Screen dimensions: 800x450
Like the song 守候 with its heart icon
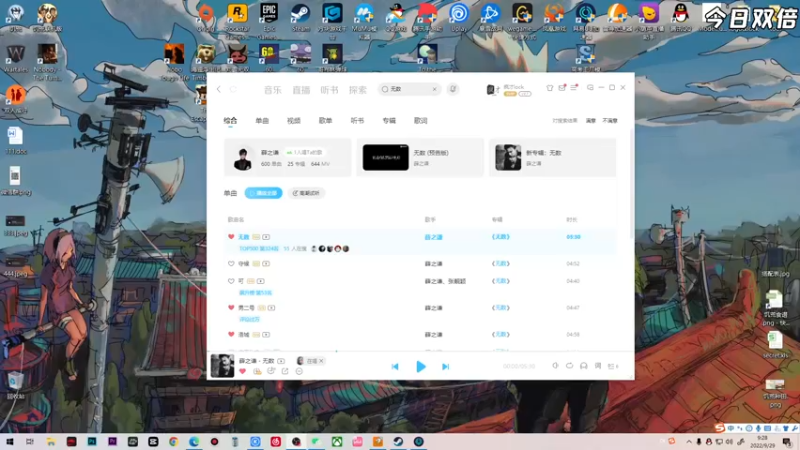coord(231,264)
